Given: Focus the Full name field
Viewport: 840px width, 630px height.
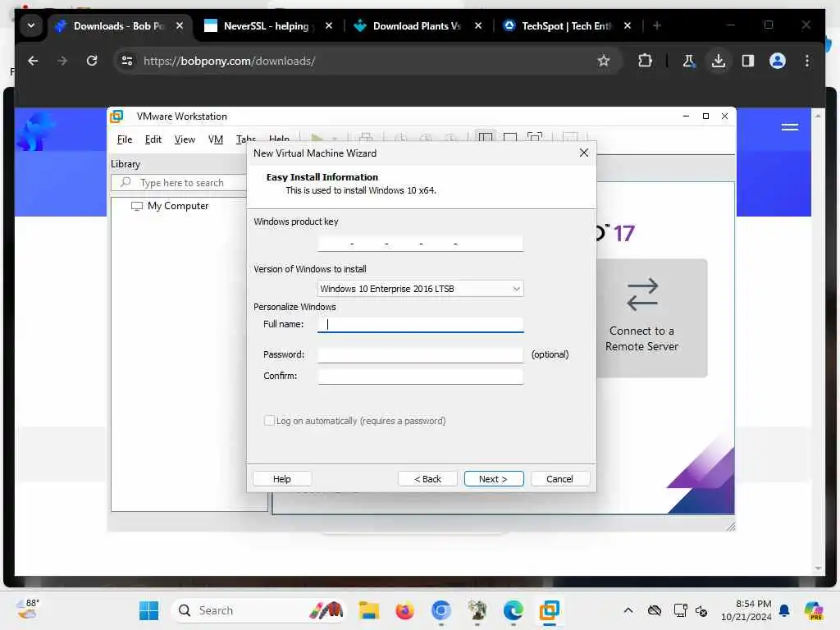Looking at the screenshot, I should click(x=420, y=324).
